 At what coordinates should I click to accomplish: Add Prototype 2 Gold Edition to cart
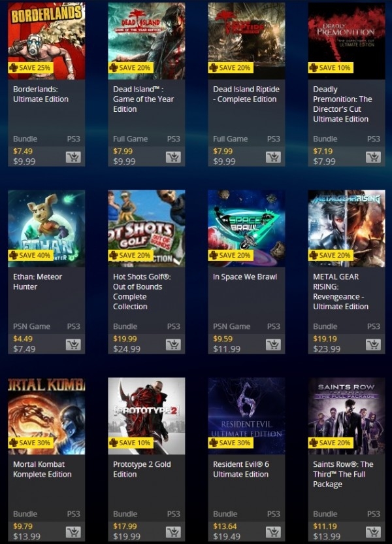173,532
